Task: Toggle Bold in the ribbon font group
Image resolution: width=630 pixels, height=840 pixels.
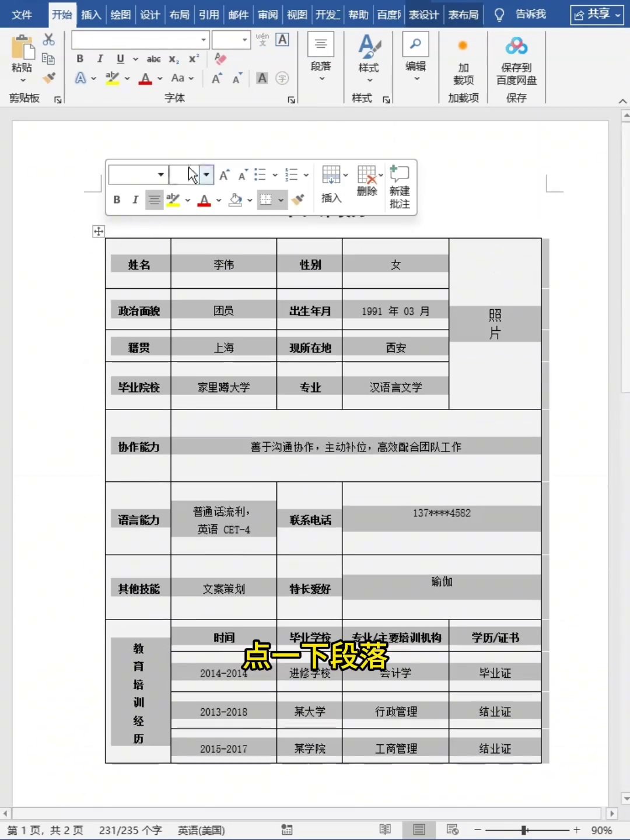Action: (80, 58)
